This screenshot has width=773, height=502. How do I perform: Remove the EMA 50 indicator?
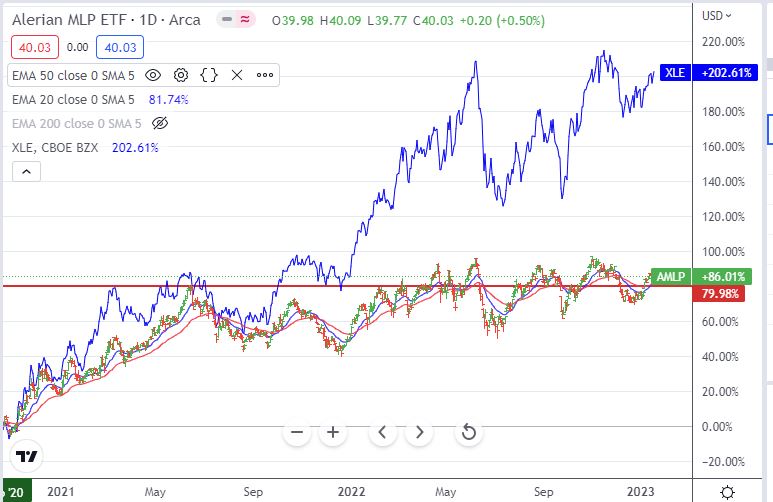click(x=237, y=75)
